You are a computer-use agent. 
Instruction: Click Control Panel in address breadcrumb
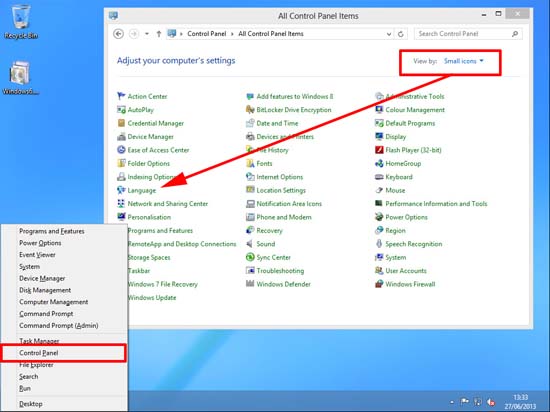(x=207, y=34)
